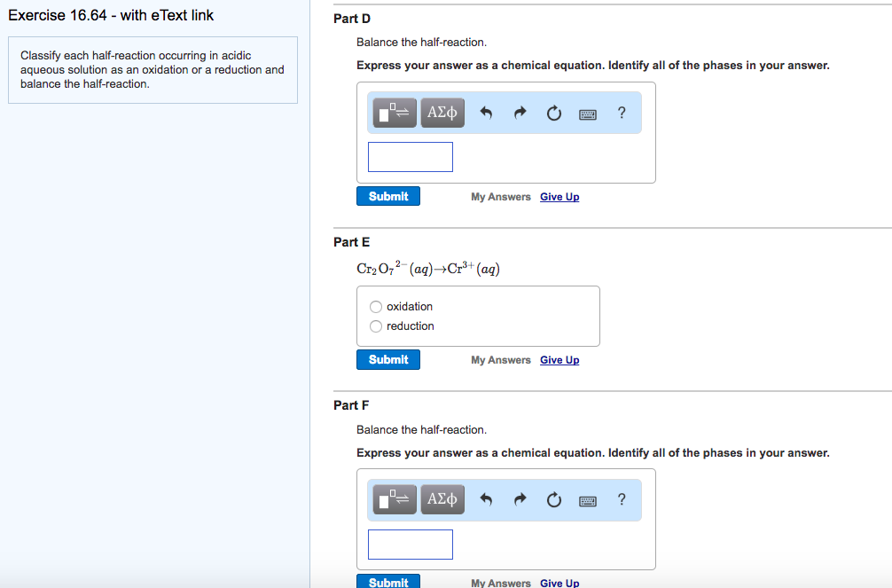Open the Greek symbols palette in Part F

442,499
